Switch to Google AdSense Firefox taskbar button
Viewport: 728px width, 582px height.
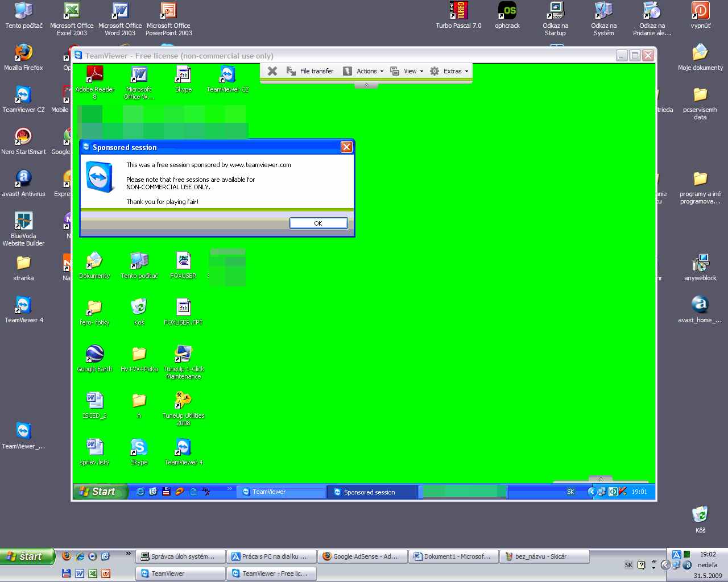tap(362, 556)
